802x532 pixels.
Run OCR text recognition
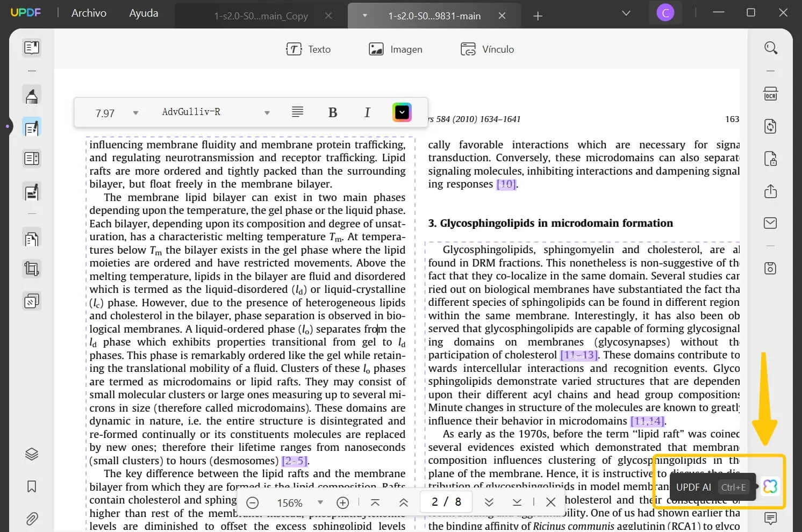click(771, 94)
